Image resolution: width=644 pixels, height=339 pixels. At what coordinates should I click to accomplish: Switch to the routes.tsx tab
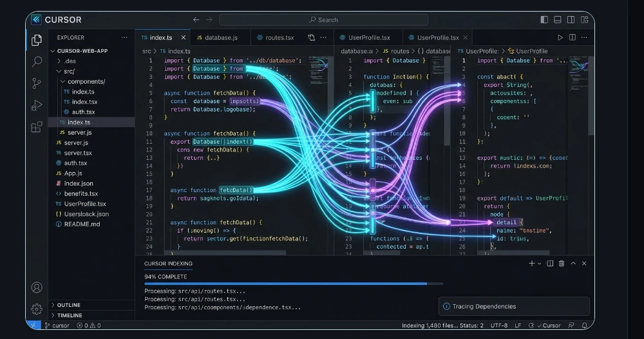(276, 37)
